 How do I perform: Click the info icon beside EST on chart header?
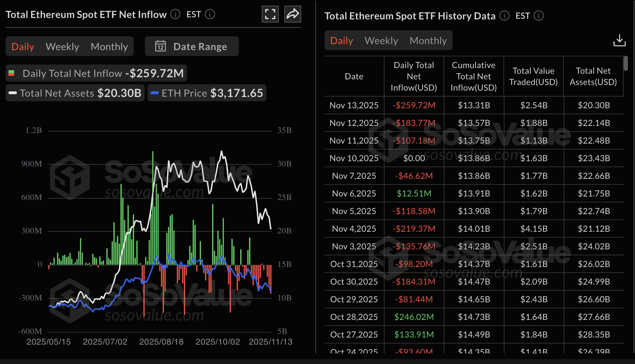(x=210, y=14)
